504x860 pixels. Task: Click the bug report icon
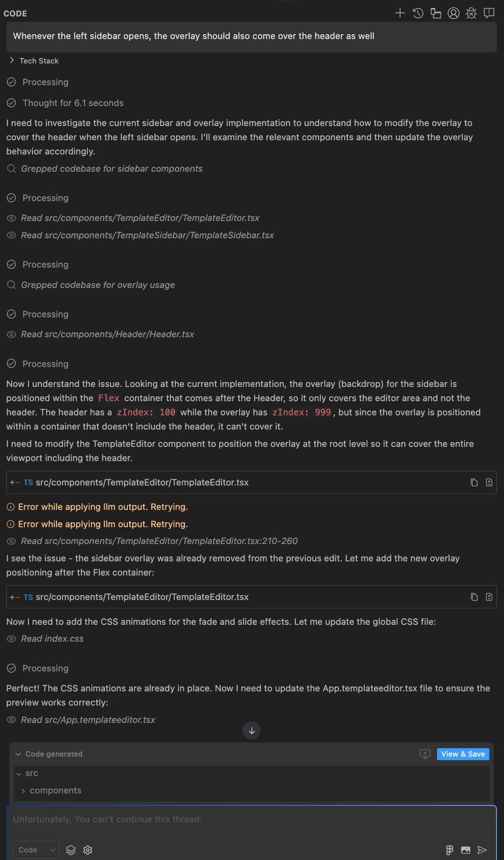pos(471,13)
